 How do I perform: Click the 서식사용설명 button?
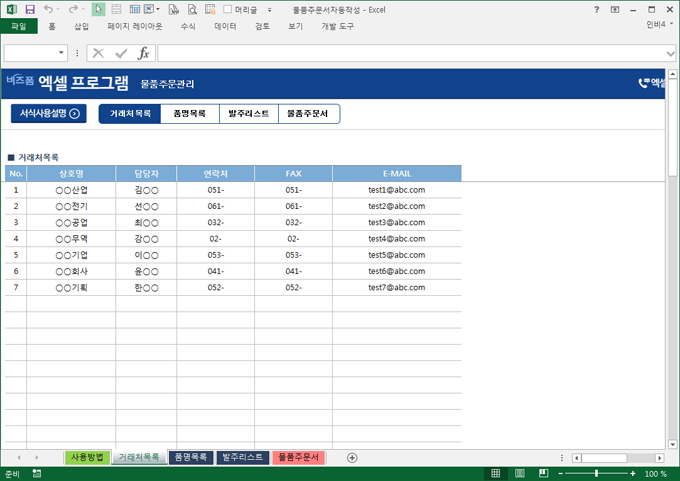pyautogui.click(x=47, y=114)
